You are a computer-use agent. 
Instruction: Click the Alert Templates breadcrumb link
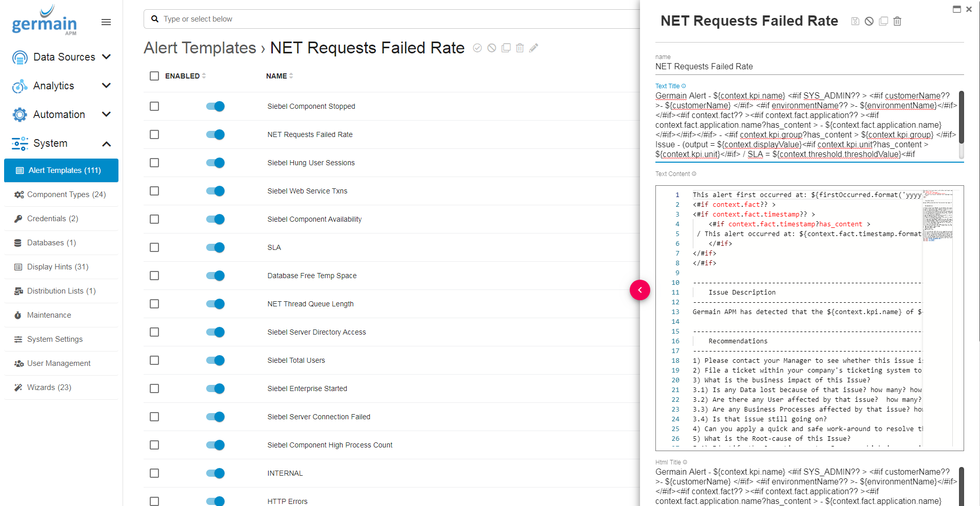[x=199, y=48]
